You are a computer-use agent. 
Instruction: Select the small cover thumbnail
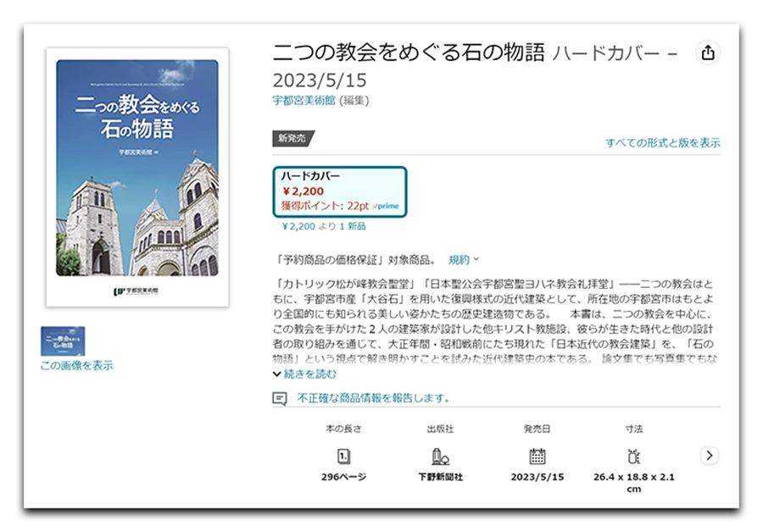(x=63, y=341)
